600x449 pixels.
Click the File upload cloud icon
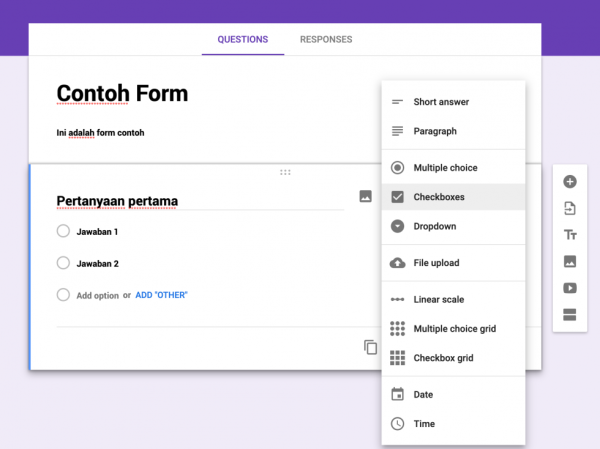(x=397, y=263)
